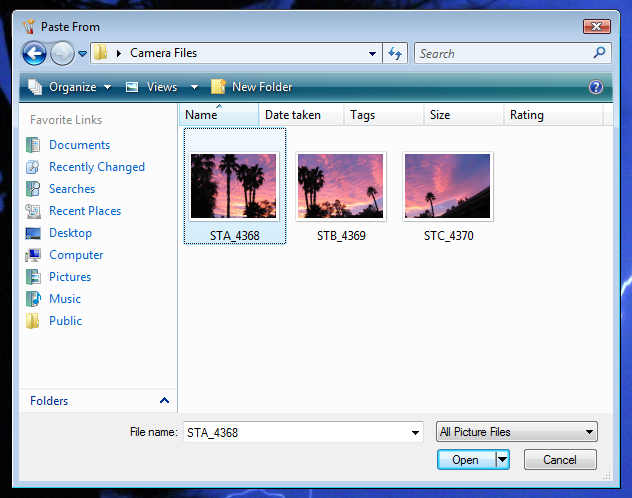Refresh the Camera Files folder view
The image size is (632, 498).
(x=395, y=53)
